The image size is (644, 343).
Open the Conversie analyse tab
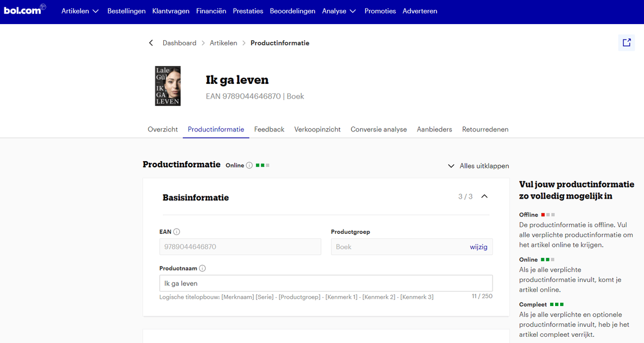[x=378, y=129]
